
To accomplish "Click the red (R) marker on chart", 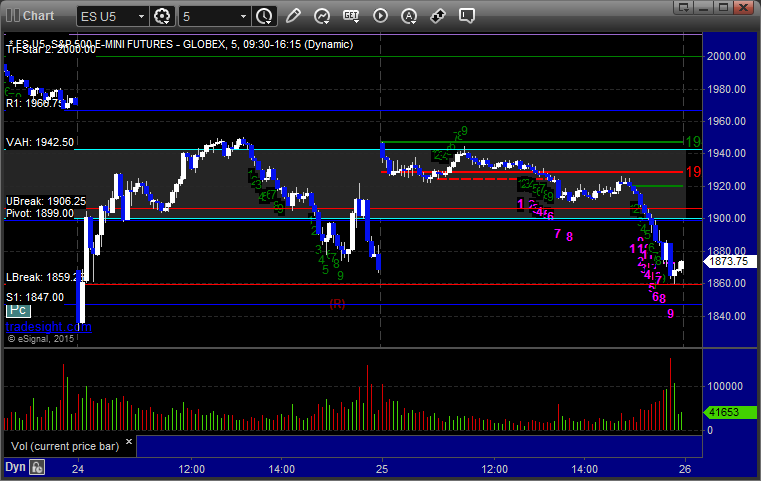I will [x=337, y=304].
